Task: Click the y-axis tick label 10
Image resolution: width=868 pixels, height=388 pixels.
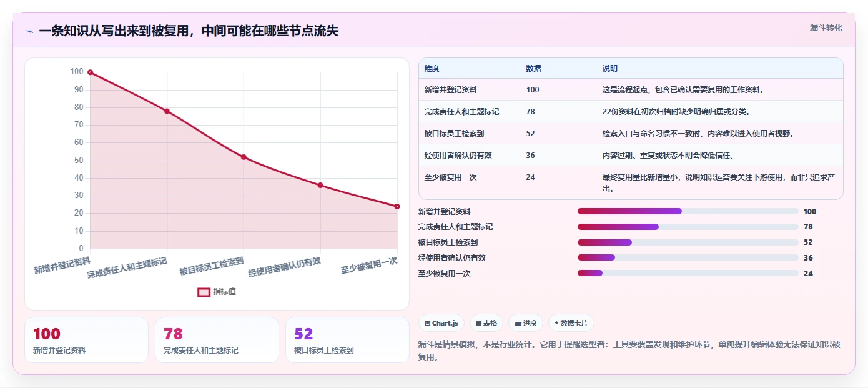Action: (78, 231)
